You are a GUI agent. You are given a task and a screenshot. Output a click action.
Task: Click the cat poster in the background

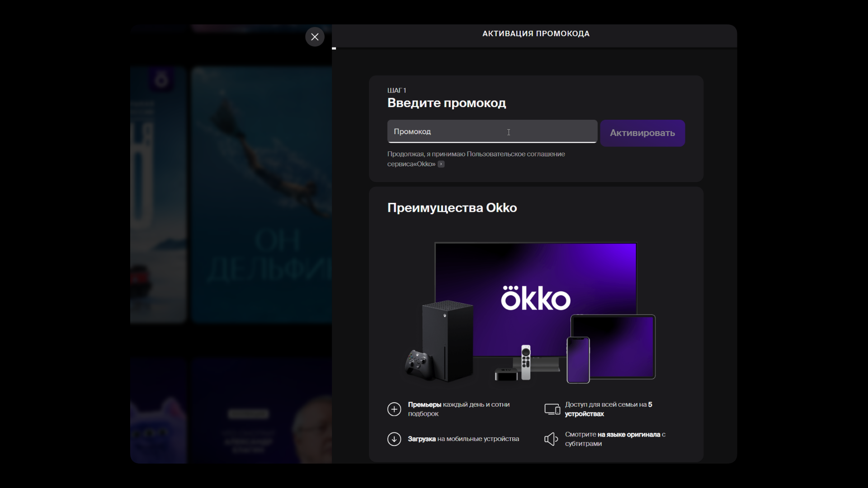coord(157,410)
